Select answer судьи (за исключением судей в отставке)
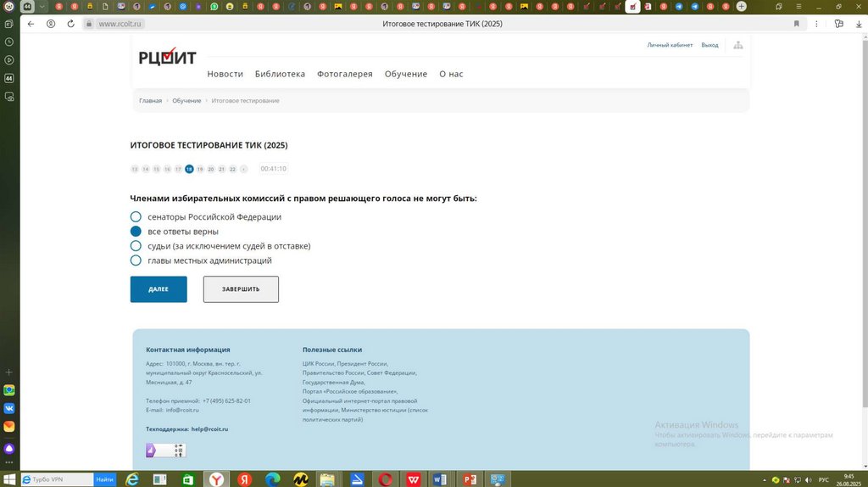The height and width of the screenshot is (487, 868). [x=136, y=245]
